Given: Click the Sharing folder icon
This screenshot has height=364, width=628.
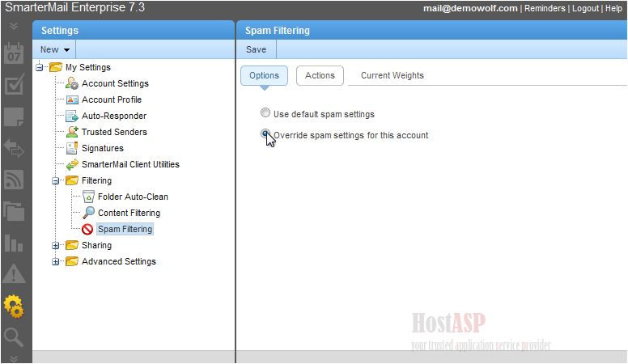Looking at the screenshot, I should pyautogui.click(x=72, y=245).
